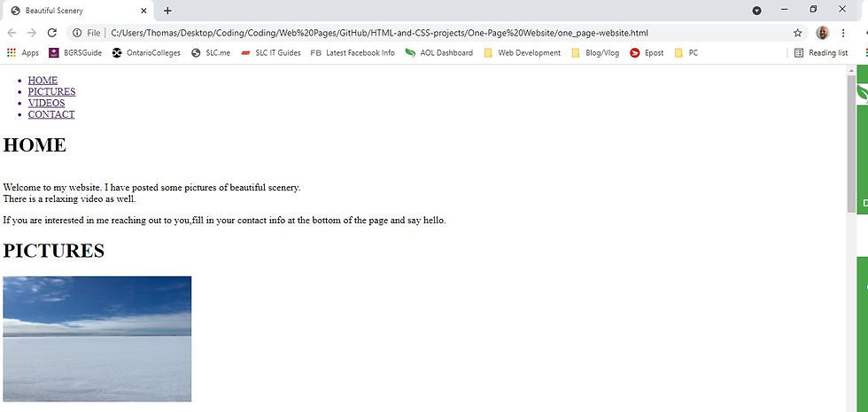Click the 'If you are interested' paragraph
Viewport: 868px width, 412px height.
(x=224, y=220)
